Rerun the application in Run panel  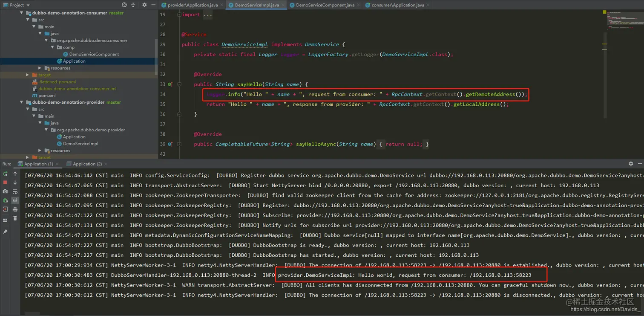tap(5, 174)
